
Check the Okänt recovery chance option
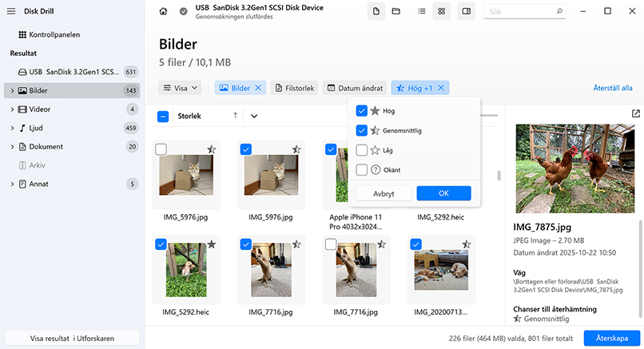(x=362, y=169)
